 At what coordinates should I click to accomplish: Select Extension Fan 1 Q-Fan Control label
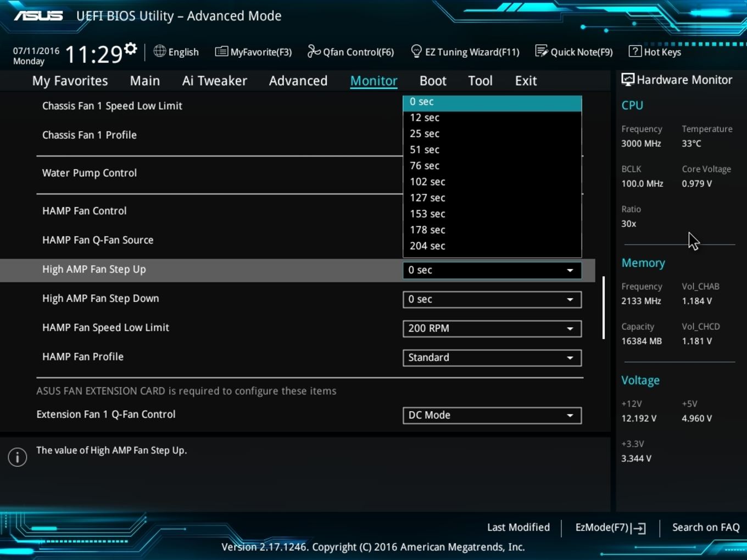pyautogui.click(x=106, y=415)
